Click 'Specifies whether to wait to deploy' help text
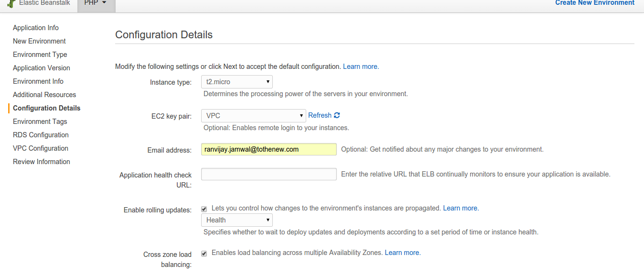644x277 pixels. [371, 232]
